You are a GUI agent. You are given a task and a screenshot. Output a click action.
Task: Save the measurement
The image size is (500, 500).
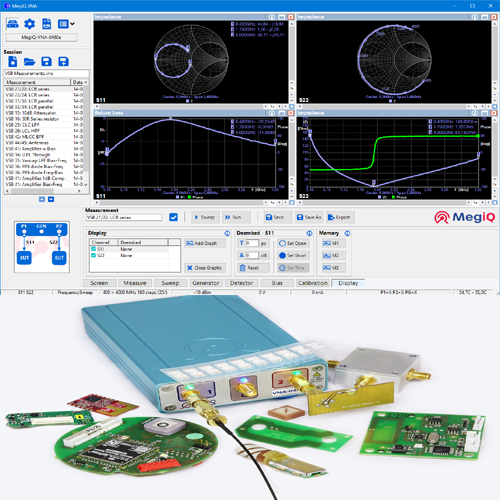click(x=278, y=217)
